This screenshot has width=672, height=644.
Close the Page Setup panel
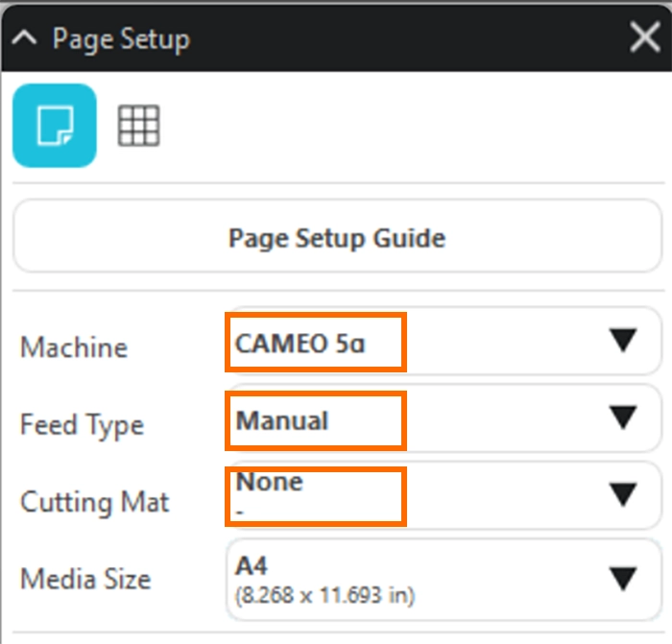pos(643,38)
